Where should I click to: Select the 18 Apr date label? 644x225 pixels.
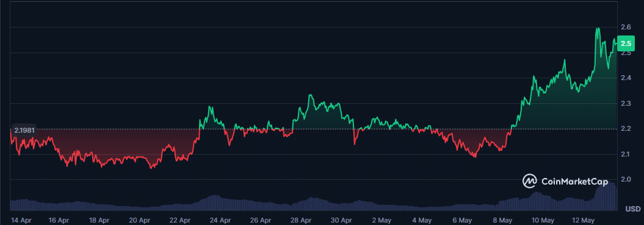pos(99,219)
